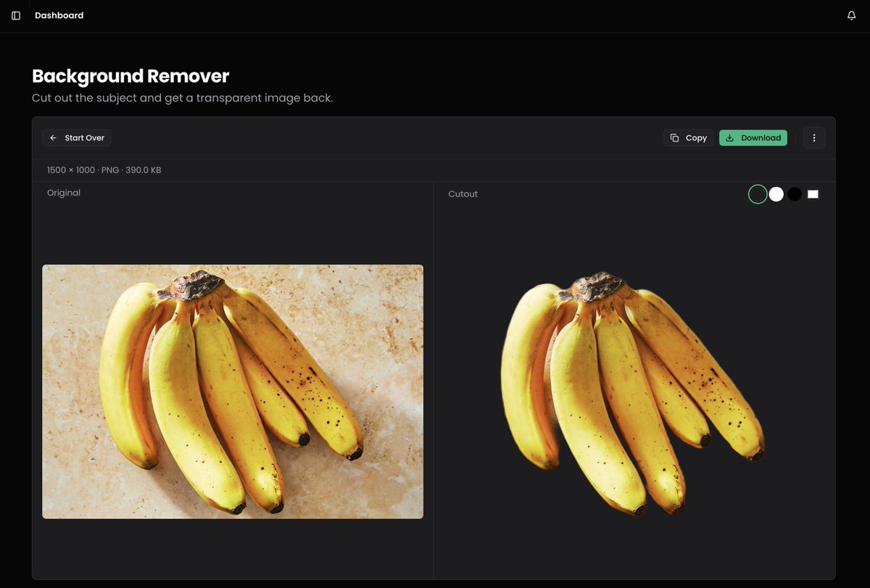870x588 pixels.
Task: Click the banana cutout preview image
Action: coord(633,393)
